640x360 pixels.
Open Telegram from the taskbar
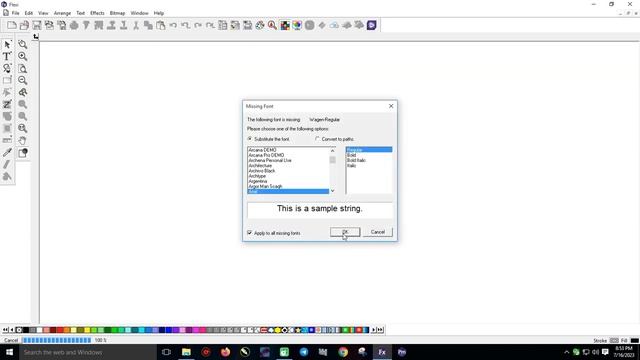click(x=304, y=352)
